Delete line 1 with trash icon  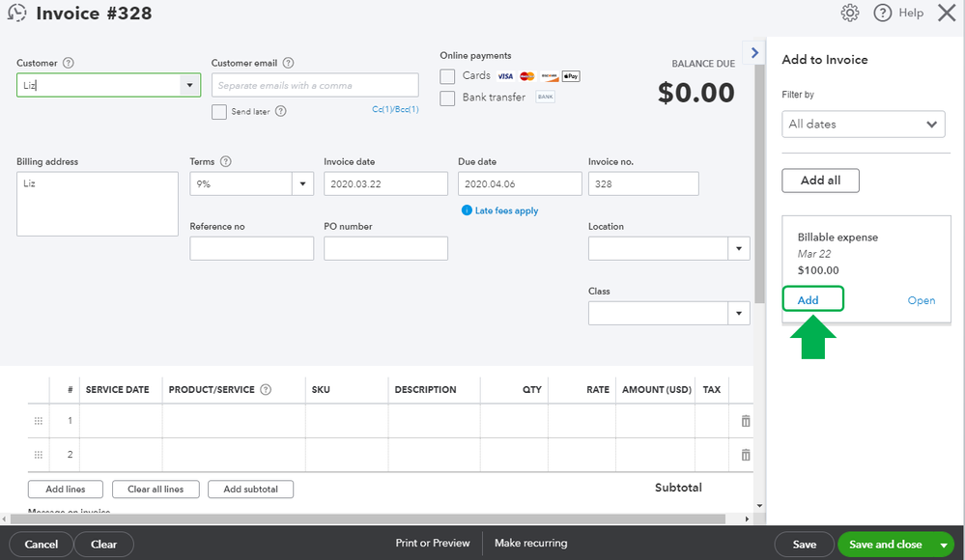point(746,421)
